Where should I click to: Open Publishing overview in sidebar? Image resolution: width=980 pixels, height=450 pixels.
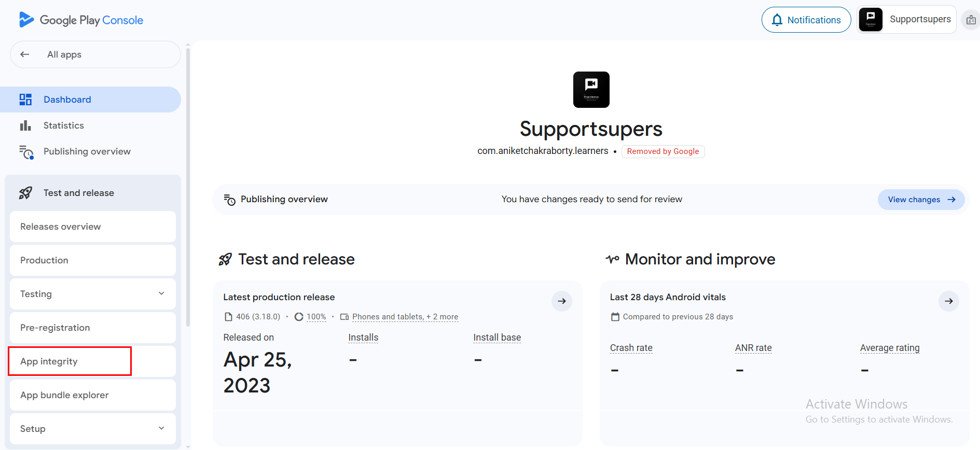point(87,151)
